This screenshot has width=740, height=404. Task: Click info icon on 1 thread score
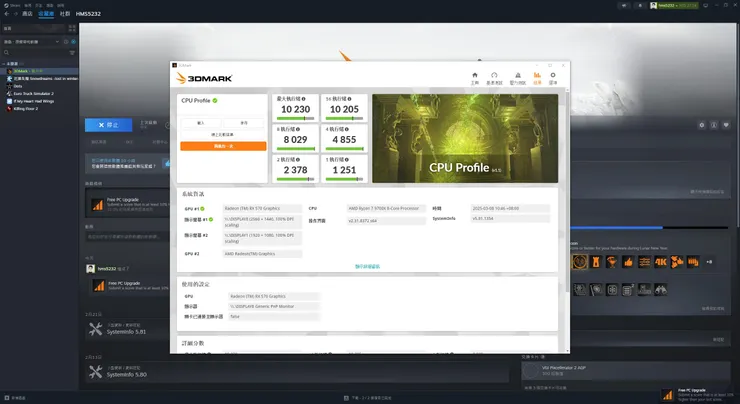(347, 160)
